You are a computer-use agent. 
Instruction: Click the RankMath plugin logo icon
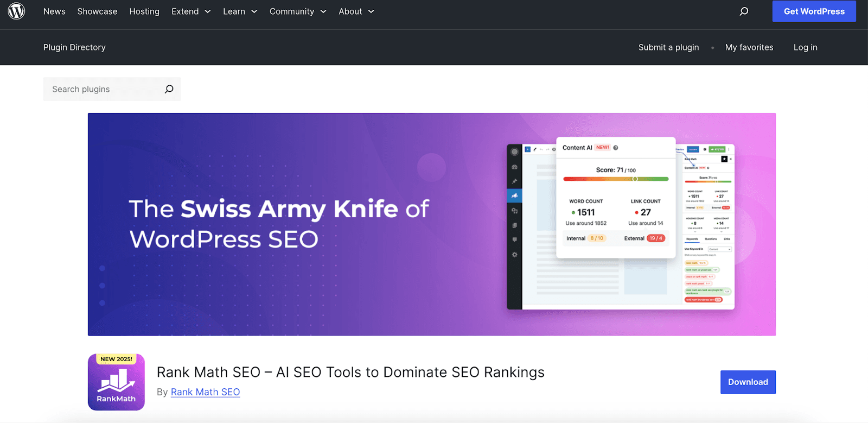click(x=116, y=382)
